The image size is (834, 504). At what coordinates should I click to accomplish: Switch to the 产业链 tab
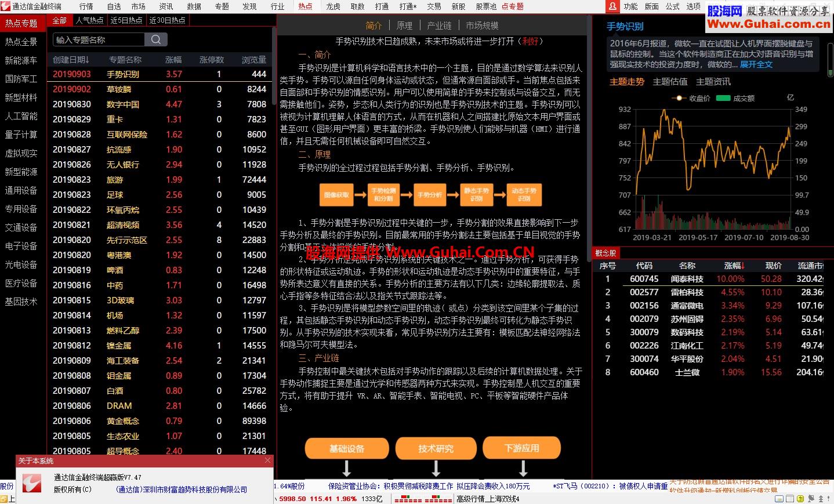click(439, 26)
